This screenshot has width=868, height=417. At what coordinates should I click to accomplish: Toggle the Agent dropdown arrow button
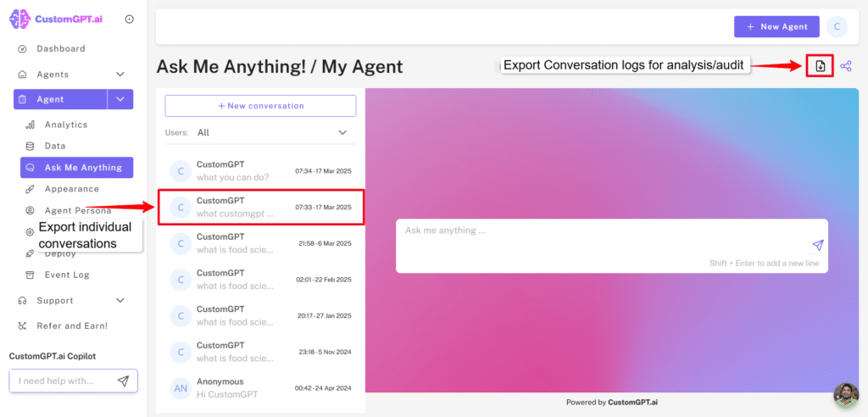coord(120,100)
